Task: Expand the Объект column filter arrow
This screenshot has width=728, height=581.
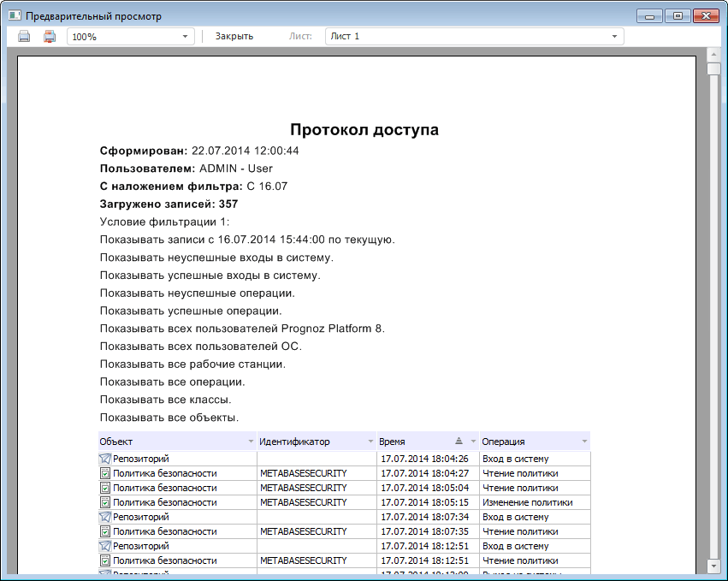Action: pos(251,442)
